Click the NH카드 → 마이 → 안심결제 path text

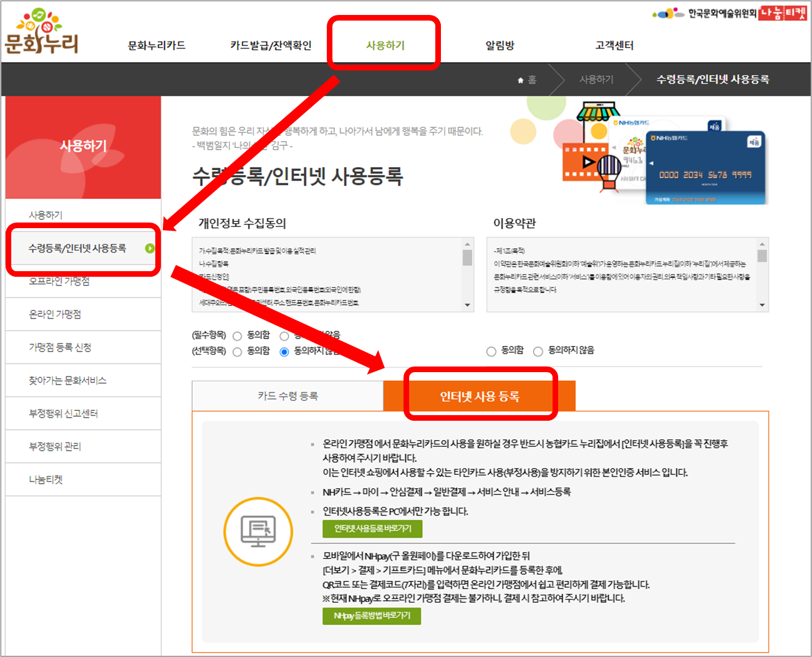point(447,492)
